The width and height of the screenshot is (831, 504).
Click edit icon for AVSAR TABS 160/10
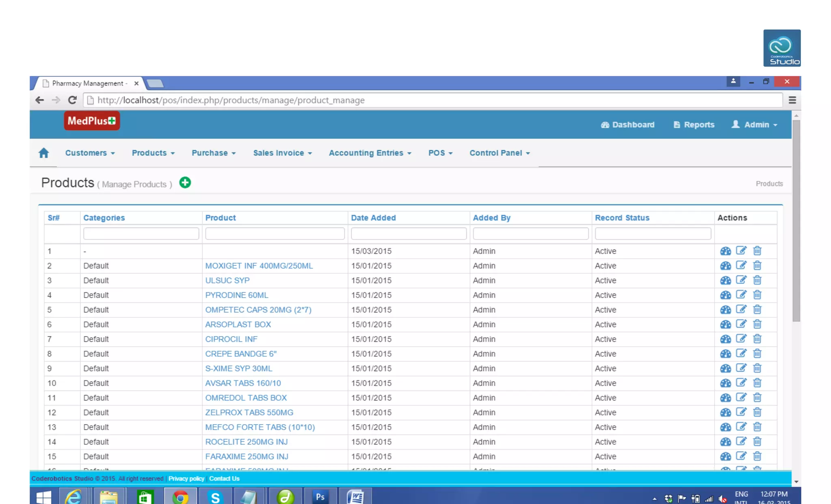[x=741, y=383]
